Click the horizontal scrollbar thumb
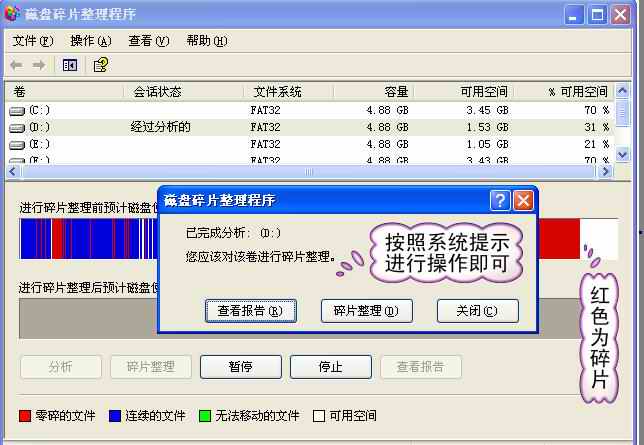The image size is (644, 445). pyautogui.click(x=308, y=171)
